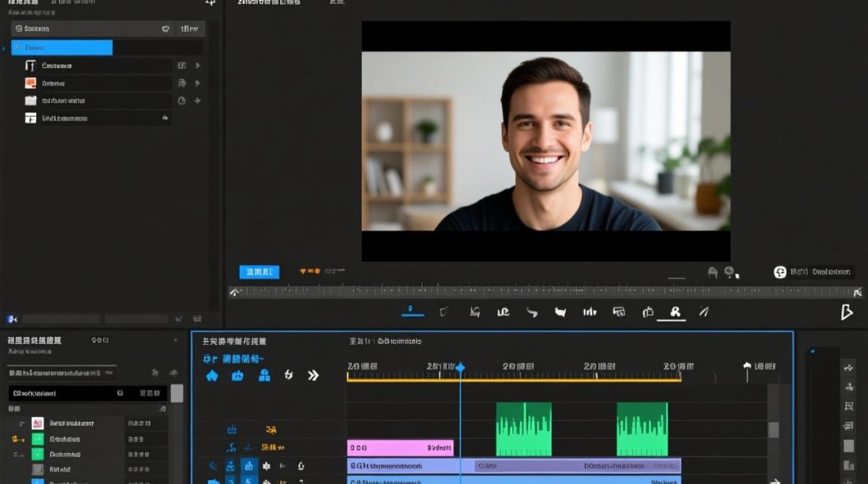Click the gray button ending the project panel header row
Screen dimensions: 868x484
click(x=189, y=29)
